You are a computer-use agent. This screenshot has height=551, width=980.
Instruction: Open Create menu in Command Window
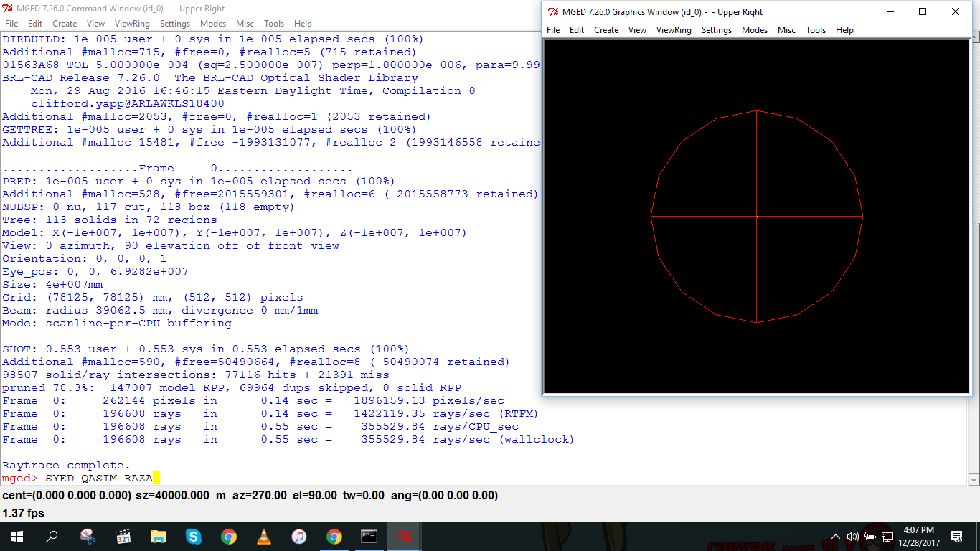point(65,24)
